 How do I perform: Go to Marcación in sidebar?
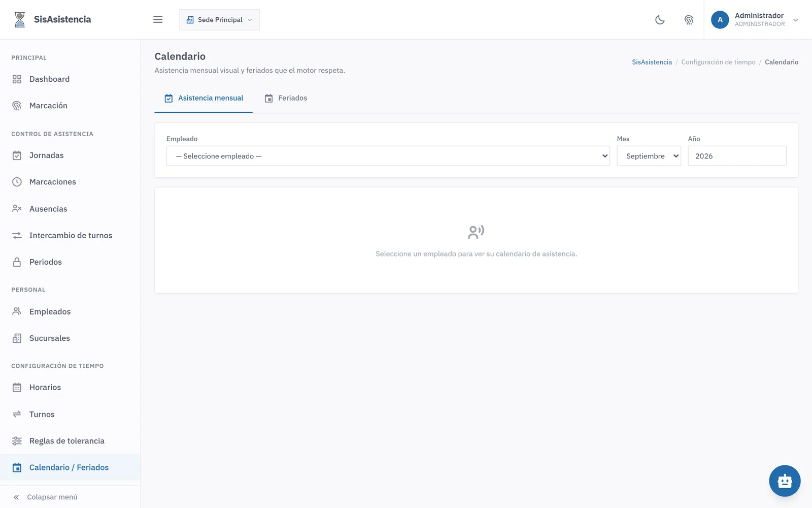pos(70,106)
